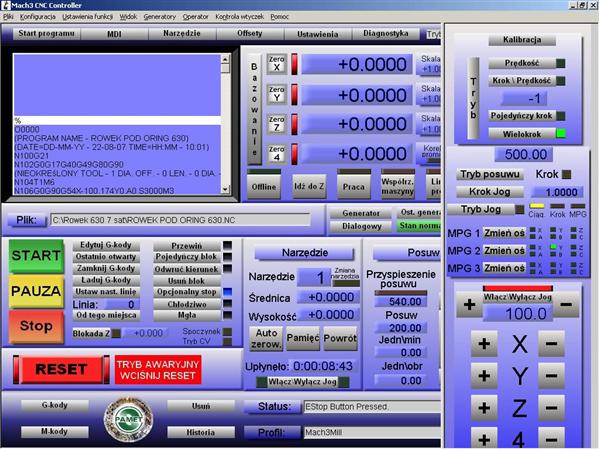This screenshot has width=599, height=449.
Task: Switch to the Diagnostyka tab
Action: coord(386,34)
